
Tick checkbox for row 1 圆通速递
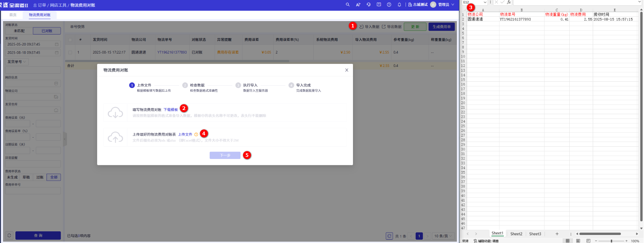point(70,52)
